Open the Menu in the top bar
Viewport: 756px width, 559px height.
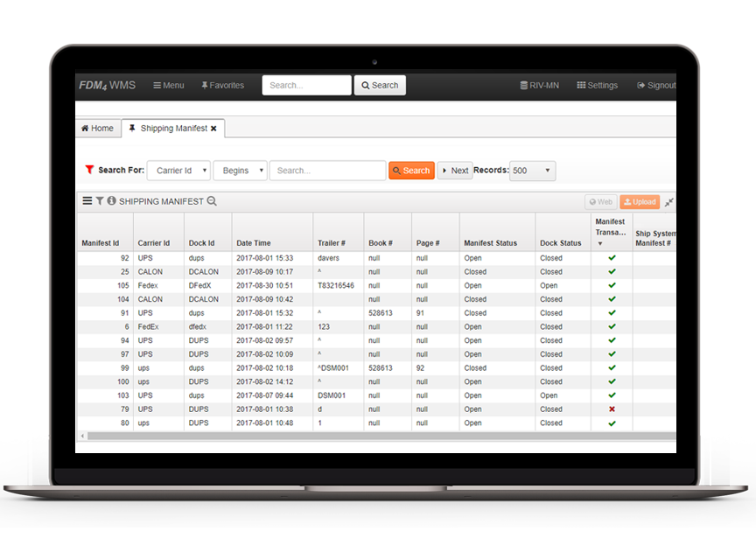coord(169,85)
